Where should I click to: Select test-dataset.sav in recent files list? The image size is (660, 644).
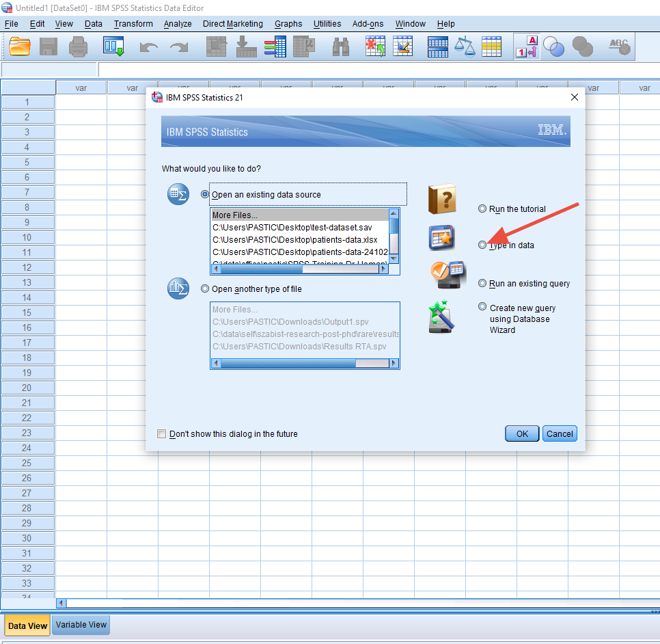(x=300, y=228)
